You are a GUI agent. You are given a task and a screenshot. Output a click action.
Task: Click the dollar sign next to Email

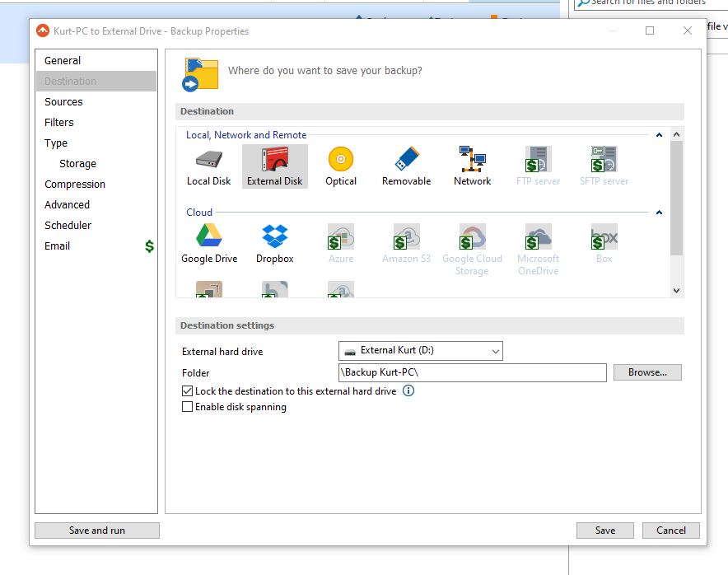point(149,246)
